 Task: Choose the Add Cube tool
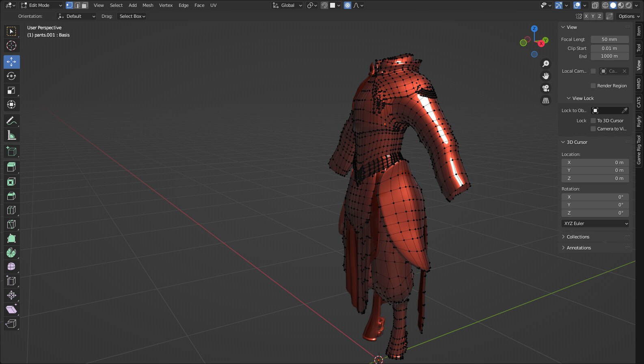point(11,151)
